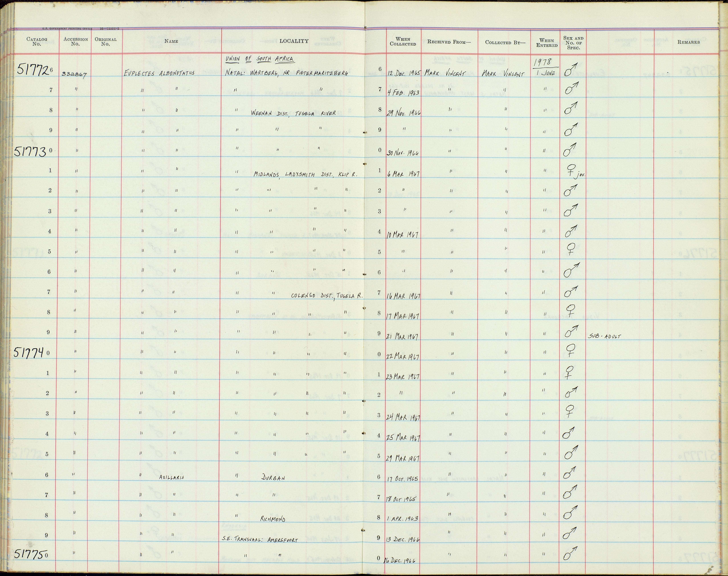Select the "Name" column header
728x576 pixels.
point(171,41)
